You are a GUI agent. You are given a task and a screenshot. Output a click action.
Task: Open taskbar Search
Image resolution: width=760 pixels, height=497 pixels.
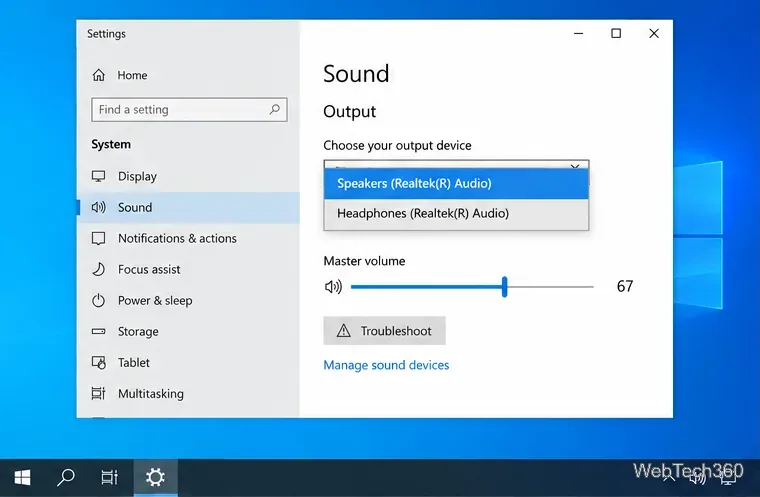point(65,478)
